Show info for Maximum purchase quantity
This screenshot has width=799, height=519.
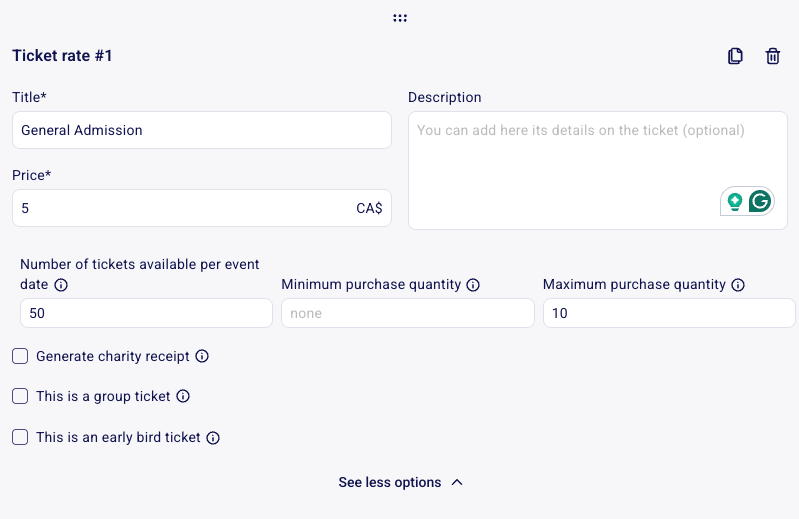tap(738, 285)
